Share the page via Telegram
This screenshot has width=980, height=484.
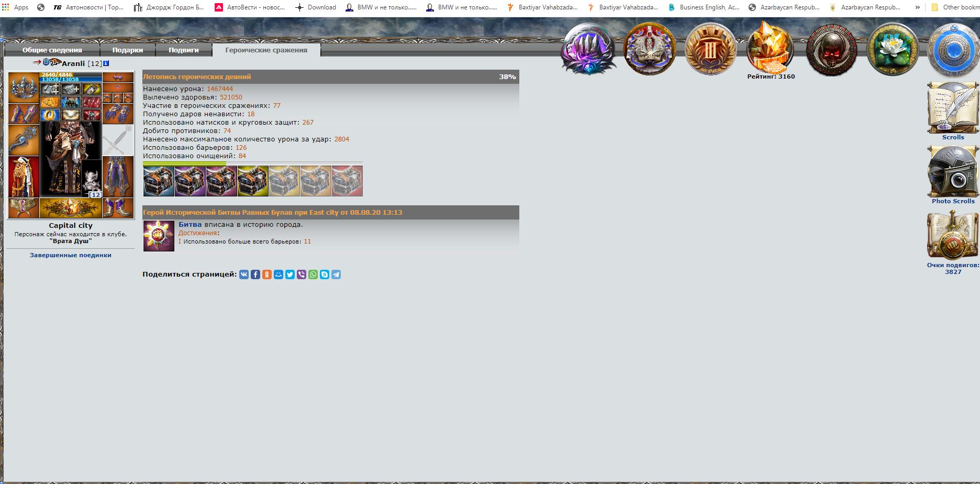pyautogui.click(x=336, y=274)
